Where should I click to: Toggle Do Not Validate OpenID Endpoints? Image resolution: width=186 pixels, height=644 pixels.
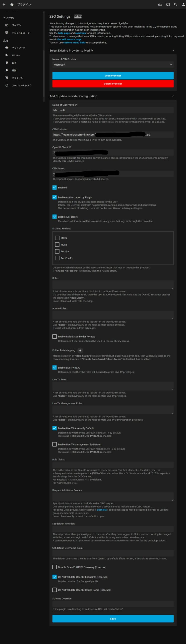point(54,577)
